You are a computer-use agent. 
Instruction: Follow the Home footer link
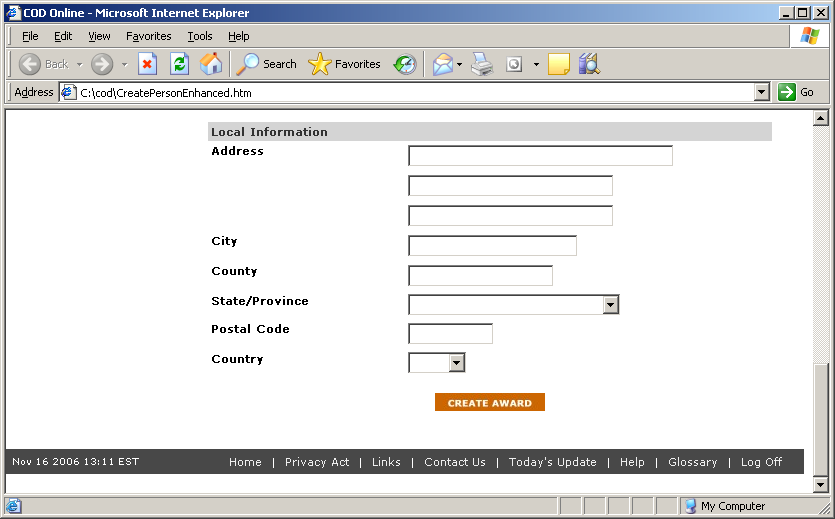[x=245, y=462]
